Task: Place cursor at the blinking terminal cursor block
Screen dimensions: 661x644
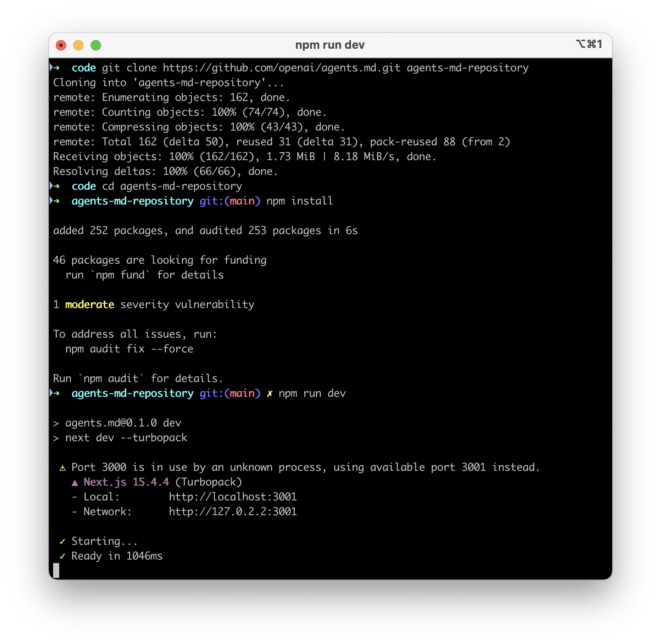Action: (56, 570)
